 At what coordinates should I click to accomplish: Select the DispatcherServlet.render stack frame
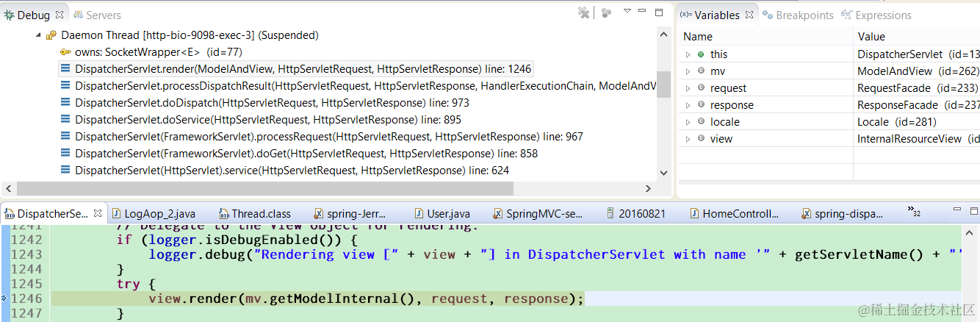(x=295, y=69)
